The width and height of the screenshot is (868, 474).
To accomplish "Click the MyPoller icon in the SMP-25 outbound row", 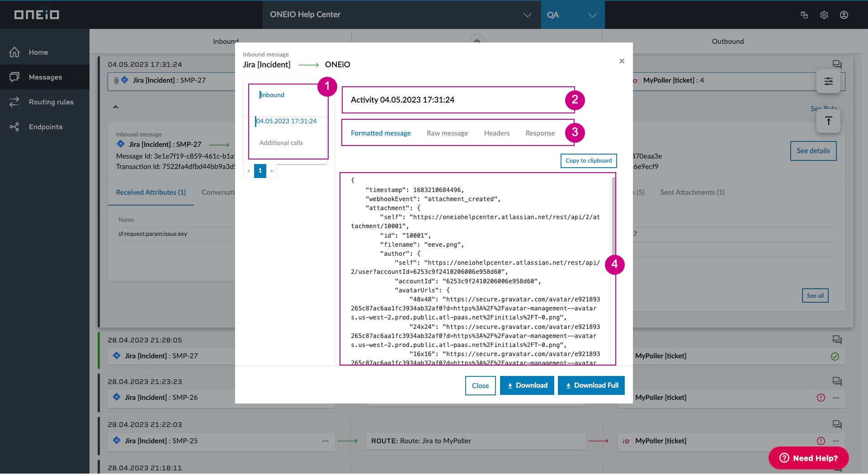I will tap(626, 441).
